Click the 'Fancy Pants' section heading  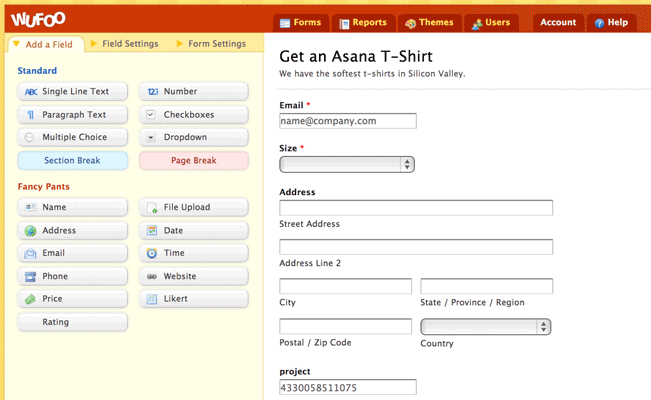[44, 187]
